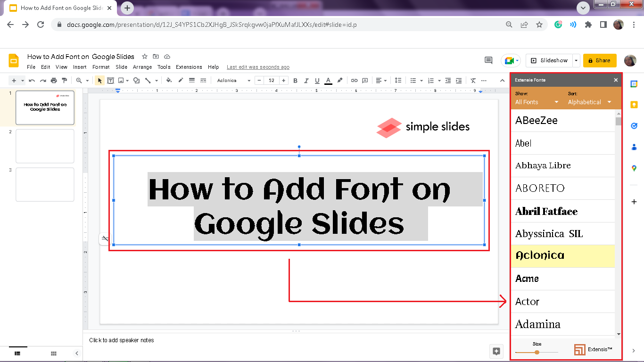This screenshot has height=362, width=644.
Task: Click the Share button
Action: [600, 60]
